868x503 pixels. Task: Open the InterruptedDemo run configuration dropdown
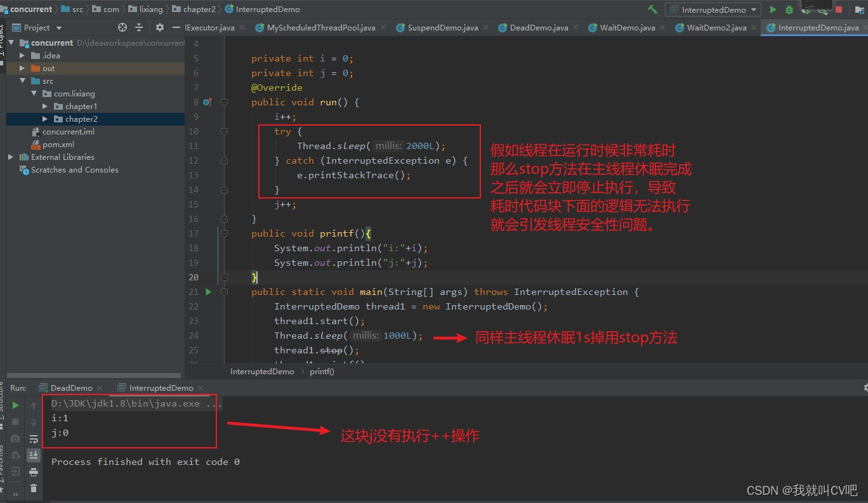[x=713, y=10]
